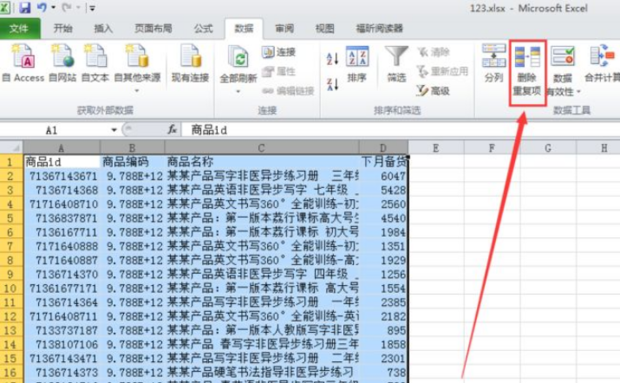
Task: Click the 编辑链接 button
Action: click(x=288, y=91)
